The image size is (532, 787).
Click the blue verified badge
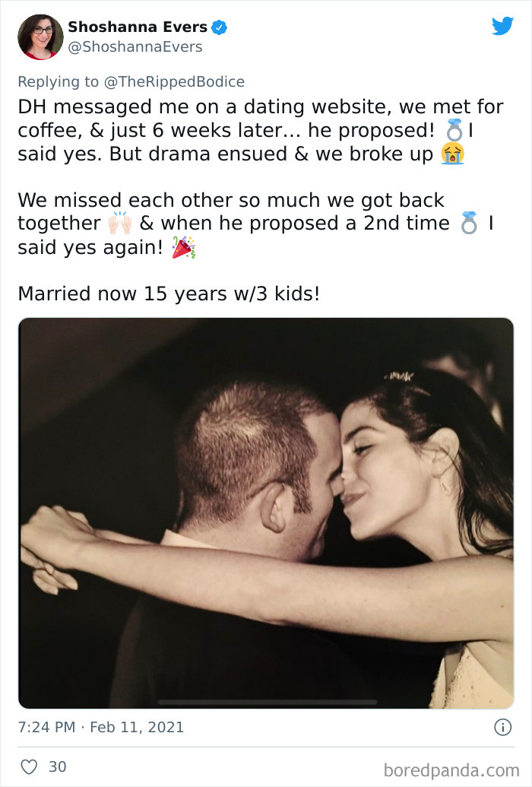(x=220, y=26)
